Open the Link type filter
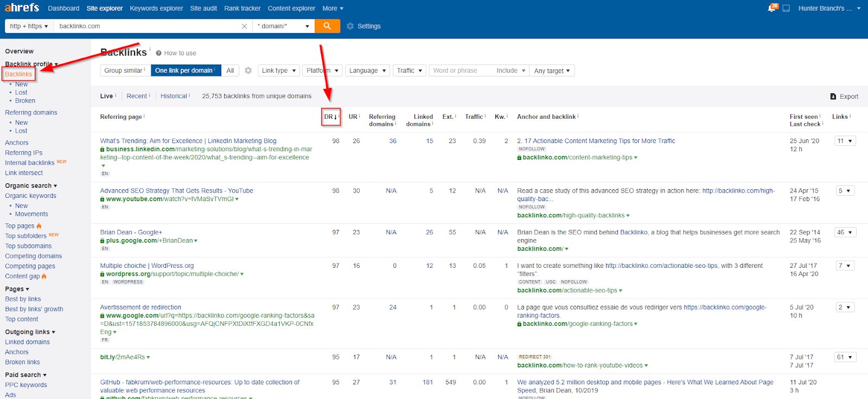 (x=279, y=70)
